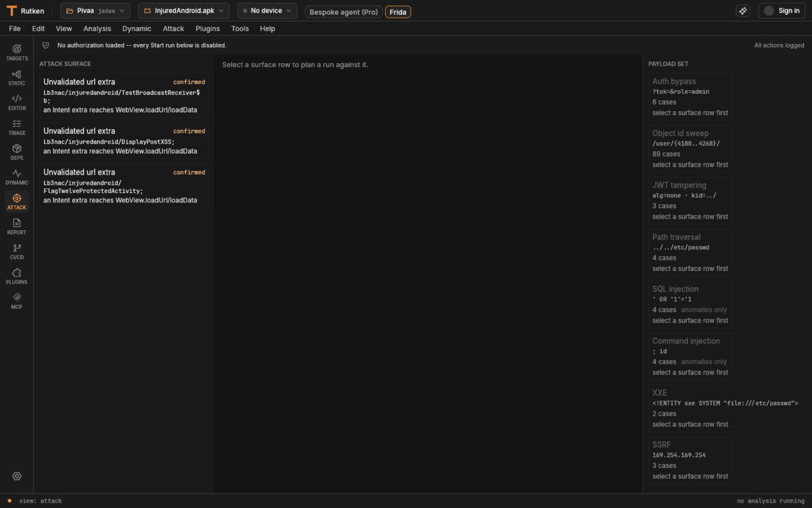Image resolution: width=812 pixels, height=508 pixels.
Task: Click the sparkle assistant icon
Action: (743, 11)
